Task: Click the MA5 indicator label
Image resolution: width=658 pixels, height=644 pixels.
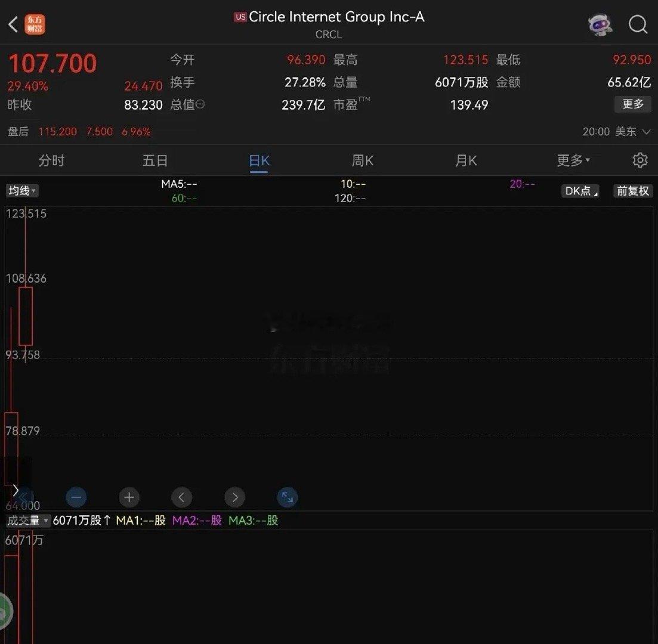Action: pos(179,184)
